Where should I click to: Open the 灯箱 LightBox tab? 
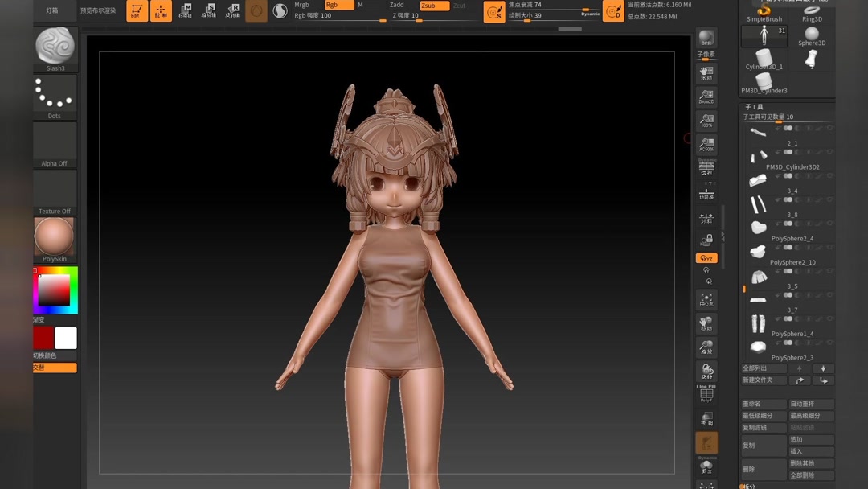coord(52,10)
